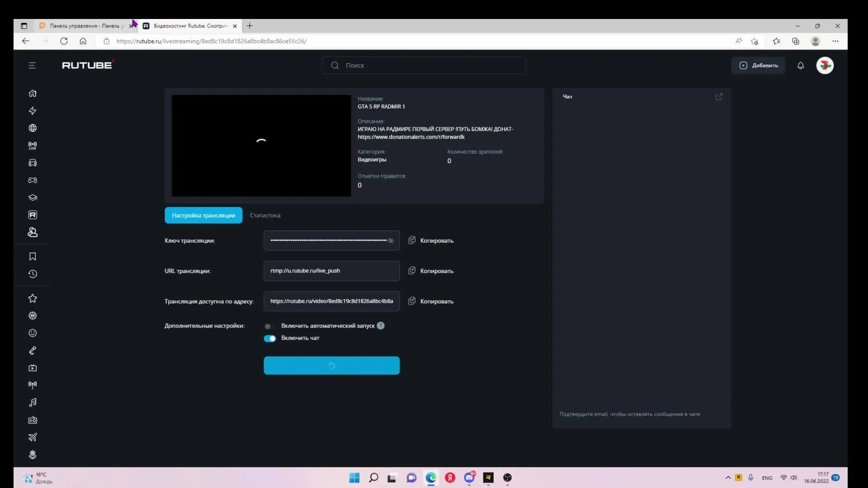This screenshot has width=868, height=488.
Task: Click the video player preview
Action: [261, 145]
